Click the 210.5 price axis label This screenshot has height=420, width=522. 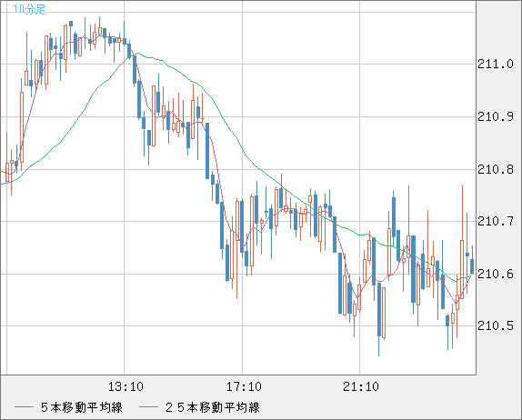[x=496, y=325]
